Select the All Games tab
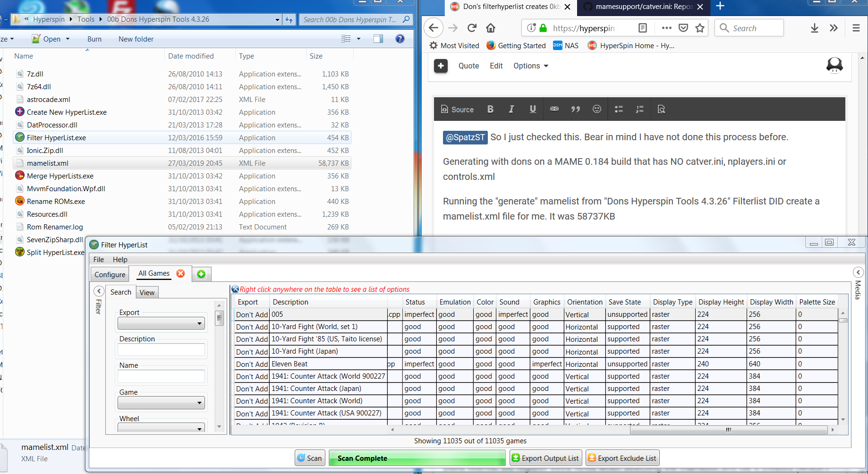Screen dimensions: 868x474 click(154, 273)
